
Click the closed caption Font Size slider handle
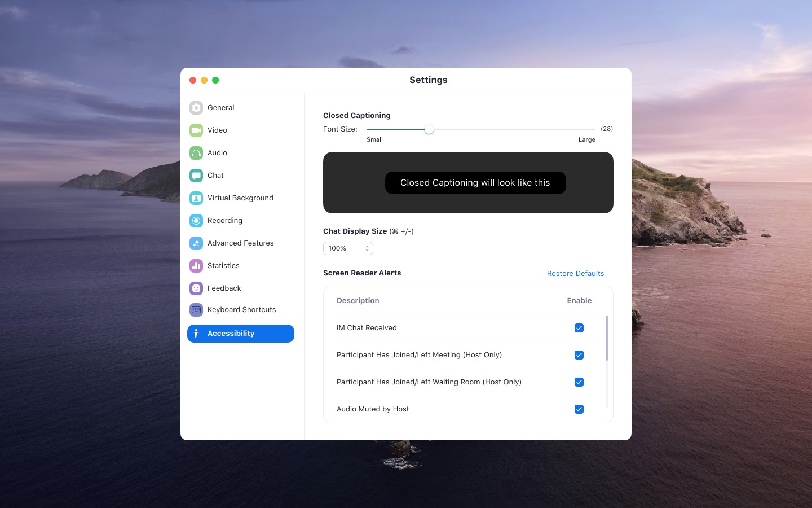click(429, 129)
